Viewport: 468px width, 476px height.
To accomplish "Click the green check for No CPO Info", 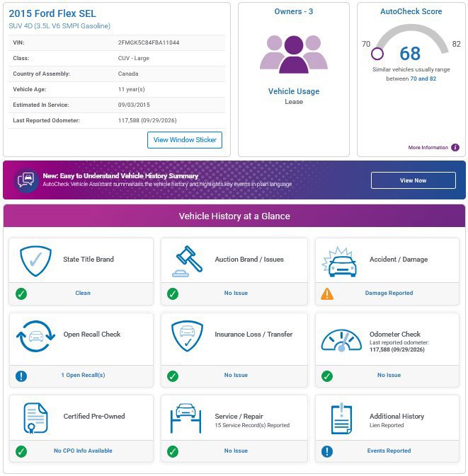I will [21, 451].
